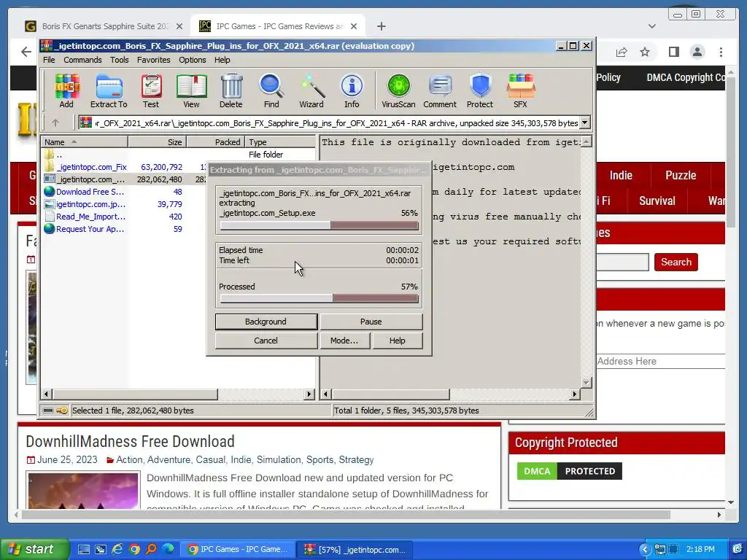Show hidden tray icons arrow
Screen dimensions: 747x560
pos(645,549)
